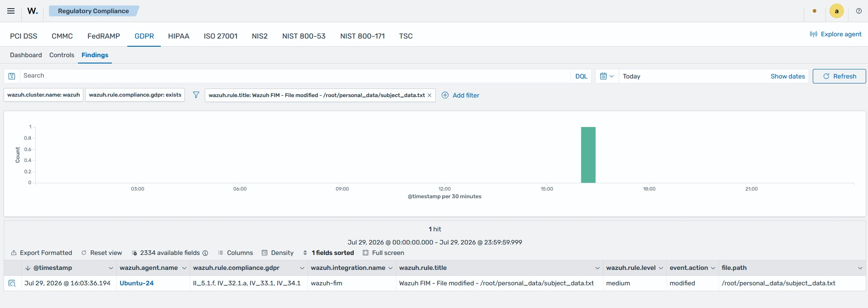Switch to the HIPAA tab

click(x=178, y=36)
